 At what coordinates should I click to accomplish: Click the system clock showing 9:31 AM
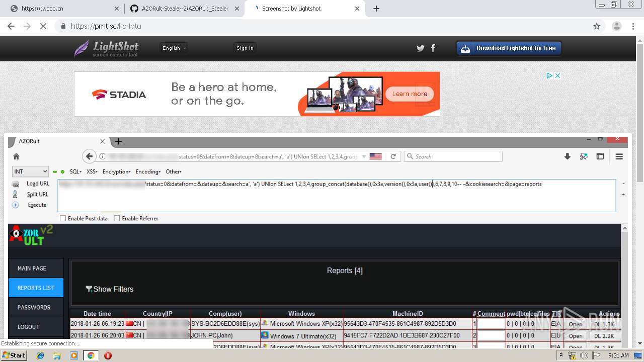pos(618,355)
